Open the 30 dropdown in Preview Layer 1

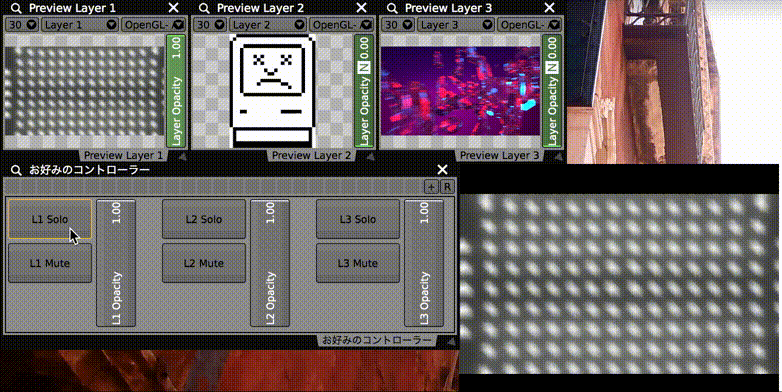pyautogui.click(x=22, y=25)
